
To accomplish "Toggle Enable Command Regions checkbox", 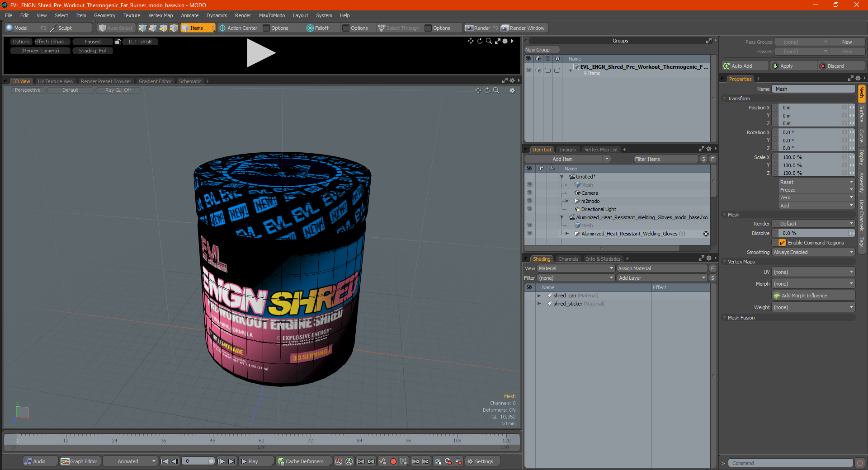I will (x=783, y=243).
